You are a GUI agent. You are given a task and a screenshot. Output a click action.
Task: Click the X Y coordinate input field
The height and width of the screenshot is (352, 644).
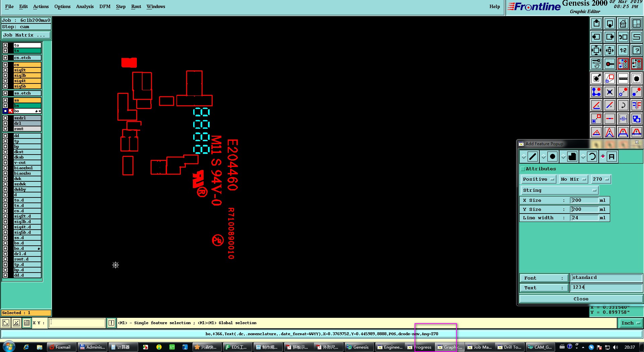(77, 323)
